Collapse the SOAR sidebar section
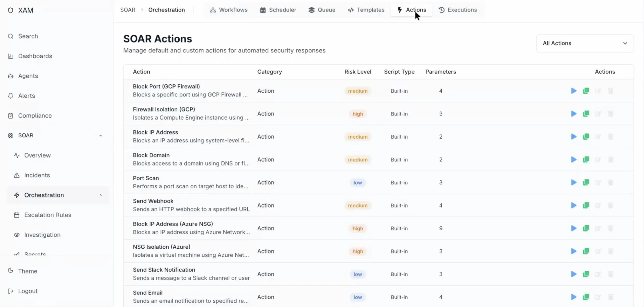The height and width of the screenshot is (307, 644). pos(101,135)
